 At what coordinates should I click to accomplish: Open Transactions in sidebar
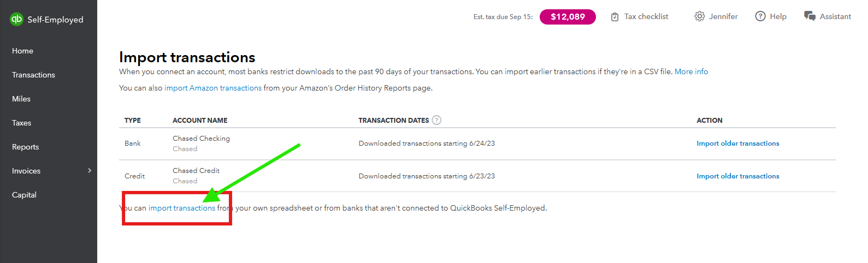tap(33, 75)
